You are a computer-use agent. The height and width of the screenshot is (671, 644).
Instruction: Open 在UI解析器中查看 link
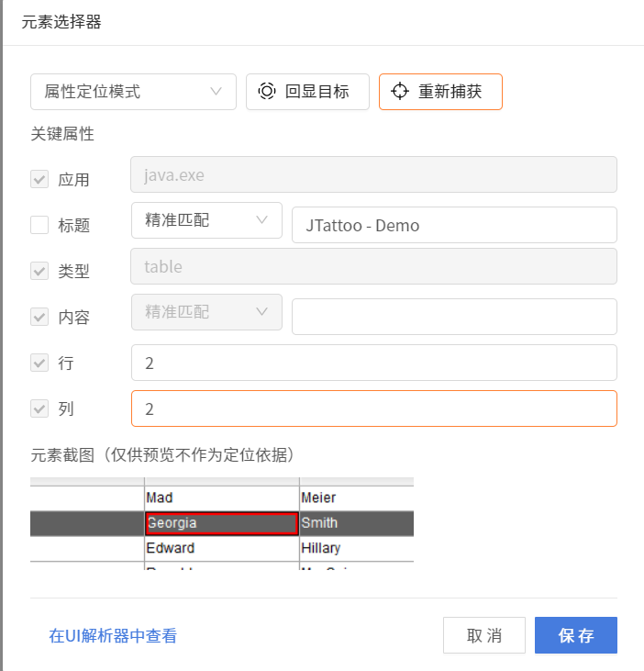[x=113, y=635]
